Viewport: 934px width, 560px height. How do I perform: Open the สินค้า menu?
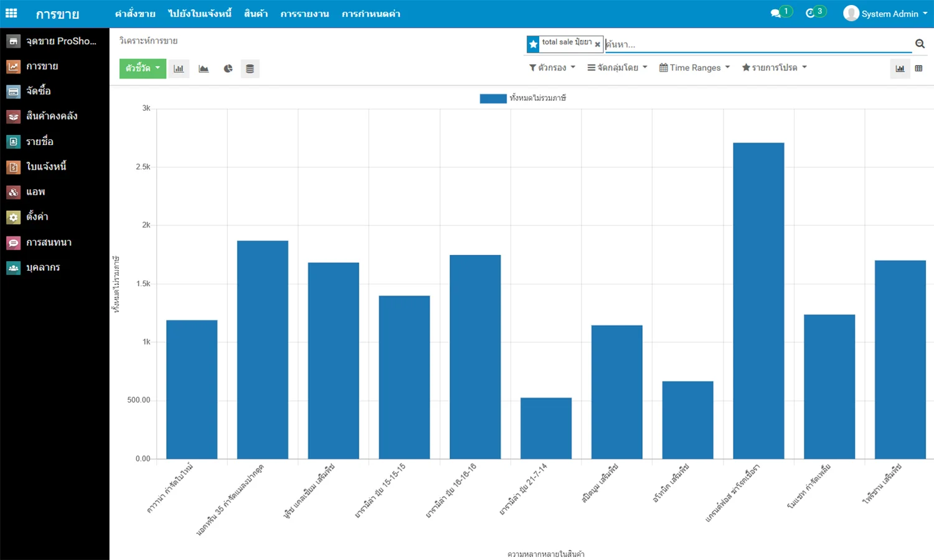point(256,14)
